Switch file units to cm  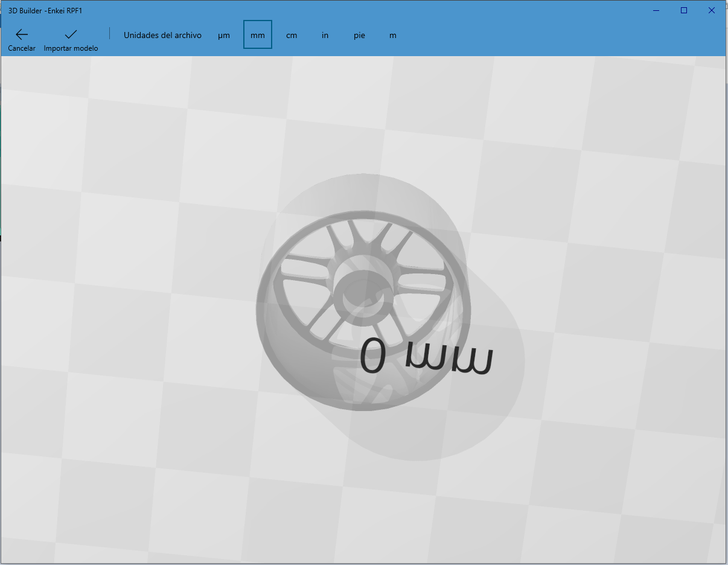tap(292, 35)
